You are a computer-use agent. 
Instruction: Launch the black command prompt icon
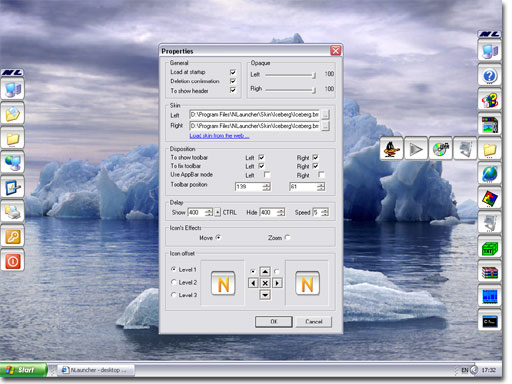click(x=489, y=321)
